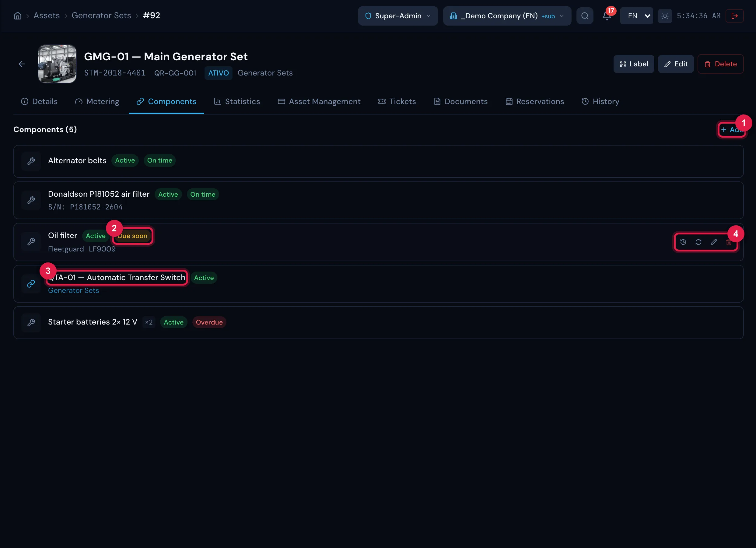Switch to the Statistics tab
This screenshot has width=756, height=548.
click(x=237, y=101)
